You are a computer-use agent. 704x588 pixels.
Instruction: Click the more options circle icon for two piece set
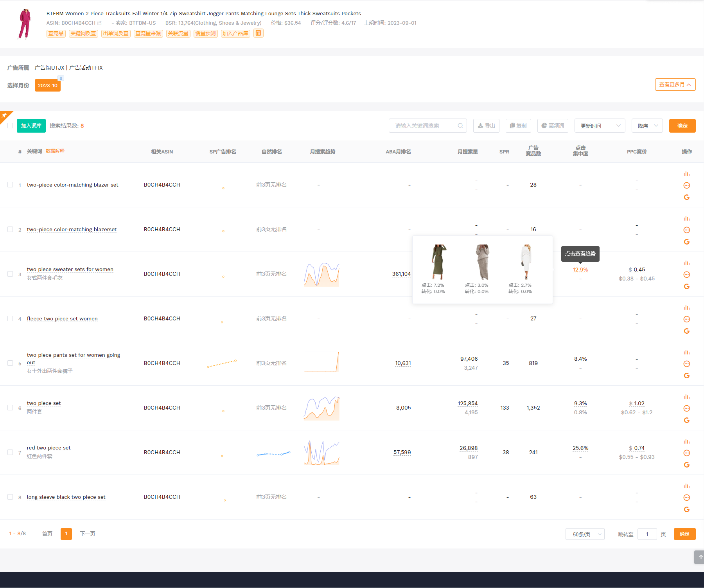(686, 408)
